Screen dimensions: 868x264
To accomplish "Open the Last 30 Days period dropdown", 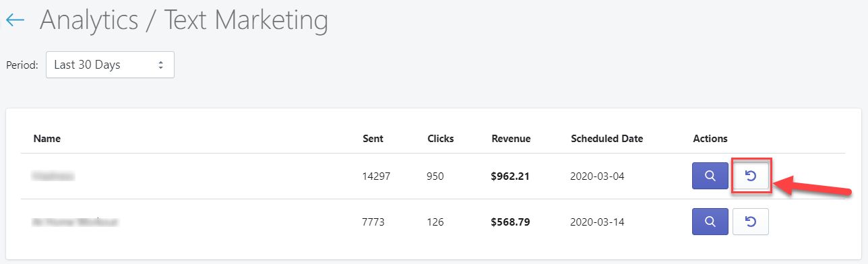I will coord(110,65).
